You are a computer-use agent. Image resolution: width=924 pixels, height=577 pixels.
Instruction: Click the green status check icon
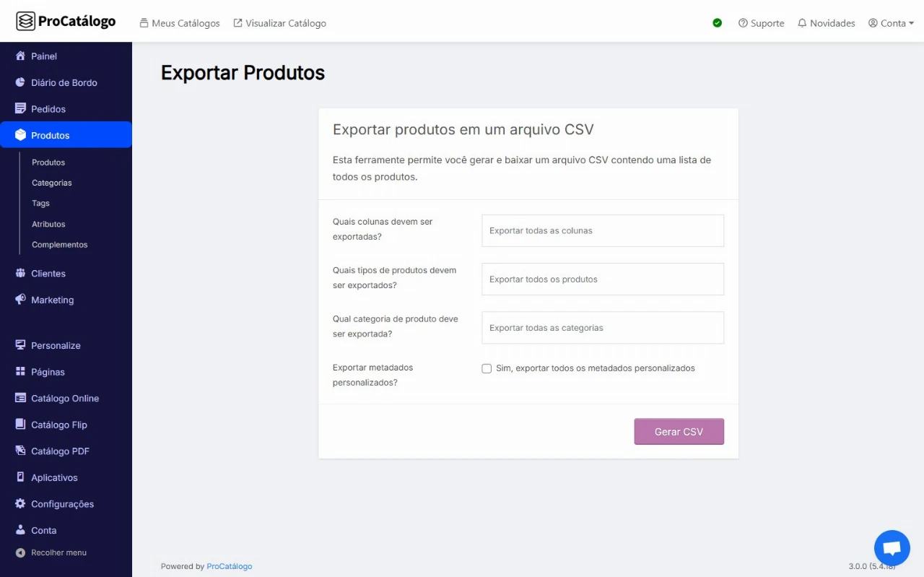point(717,22)
